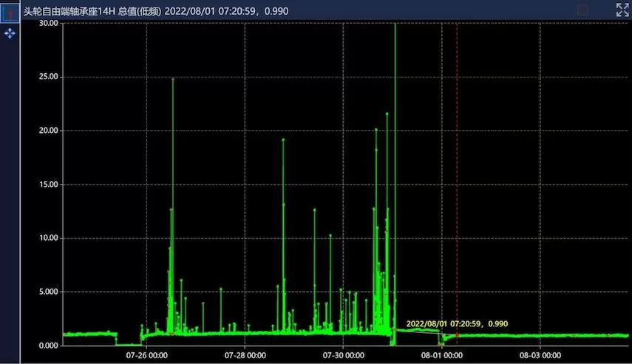Screen dimensions: 632x364
Task: Click the 15.00 y-axis label
Action: tap(49, 185)
